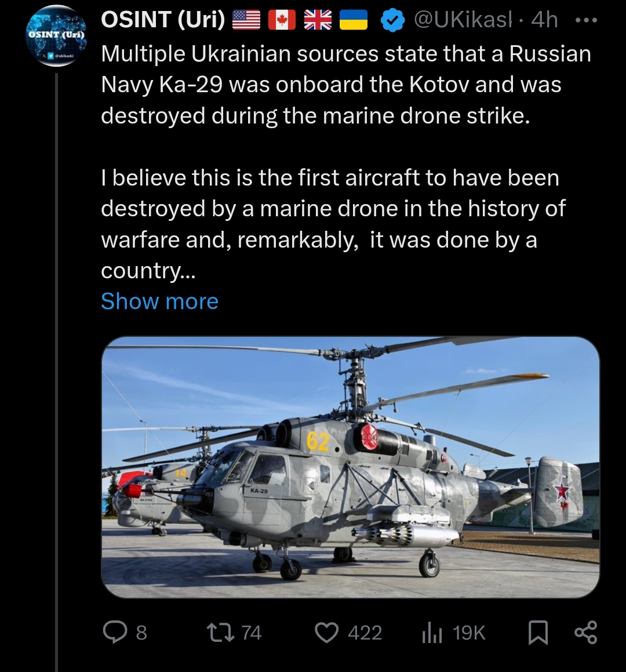Click the 19K views count
Image resolution: width=626 pixels, height=672 pixels.
(469, 633)
